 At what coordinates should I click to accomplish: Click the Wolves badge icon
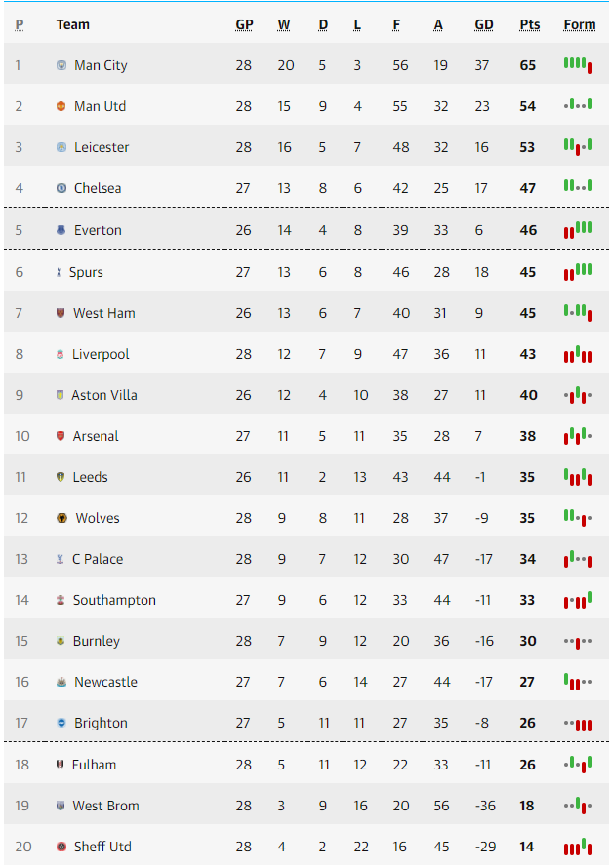[x=62, y=518]
